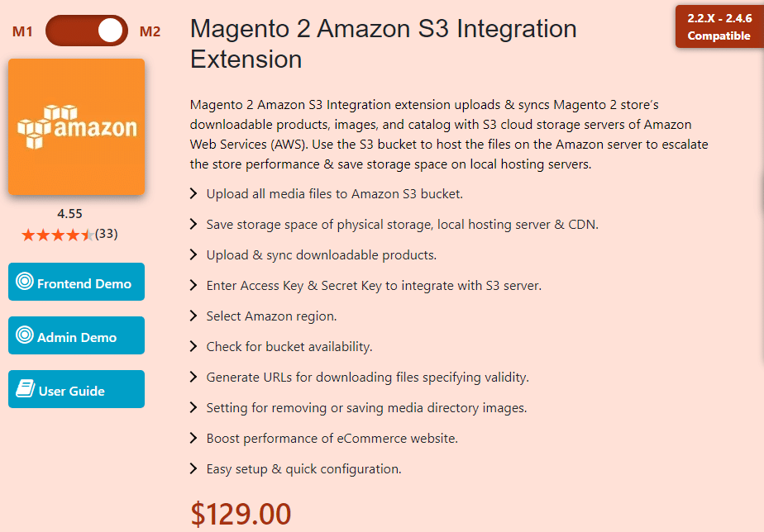This screenshot has height=532, width=764.
Task: Click the (33) reviews count link
Action: point(107,235)
